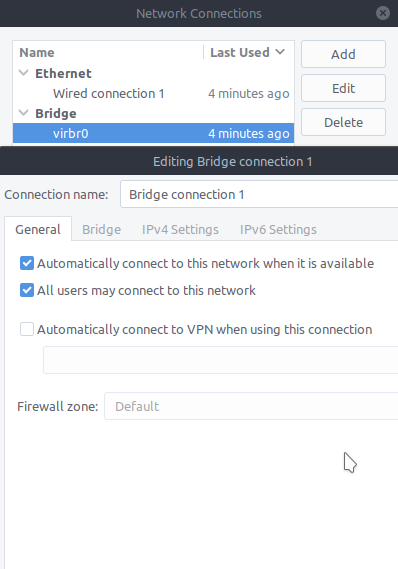This screenshot has height=569, width=398.
Task: Click the Add button
Action: [x=343, y=54]
